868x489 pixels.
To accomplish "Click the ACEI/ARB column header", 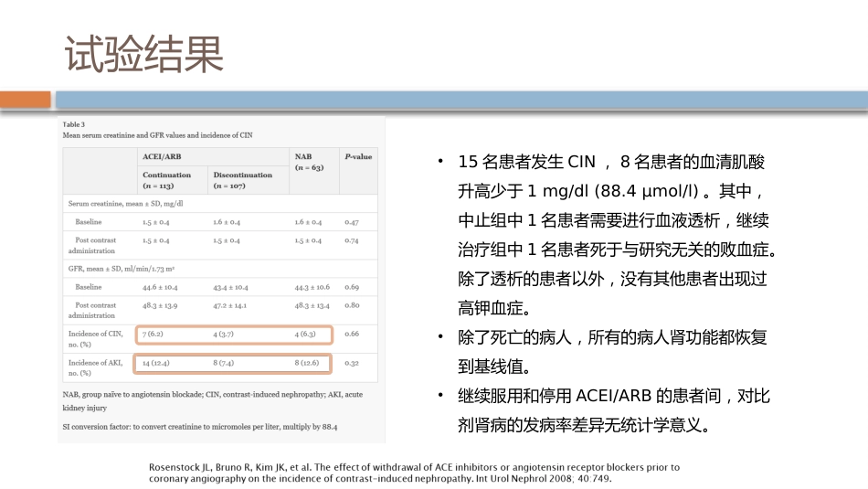I will pyautogui.click(x=162, y=156).
